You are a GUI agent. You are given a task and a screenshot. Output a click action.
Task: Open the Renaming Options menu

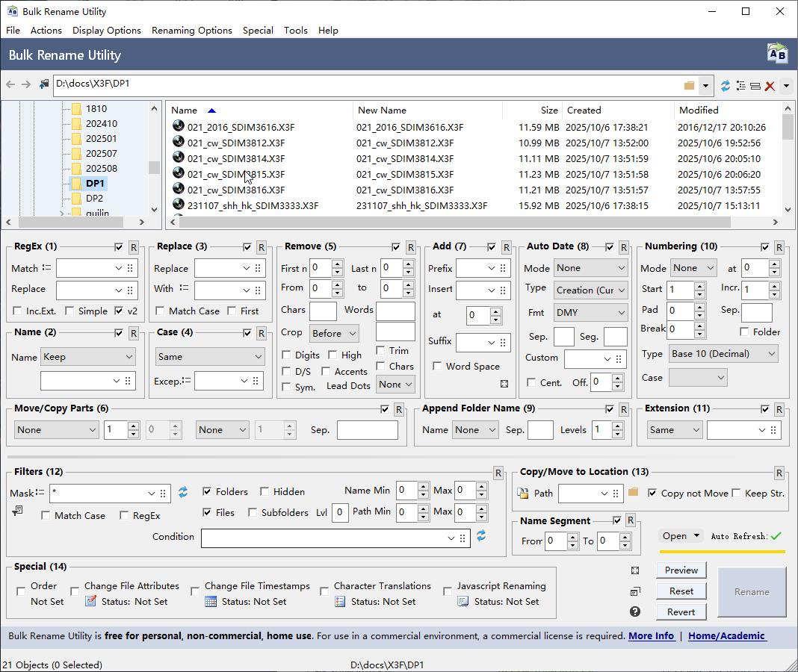tap(192, 31)
